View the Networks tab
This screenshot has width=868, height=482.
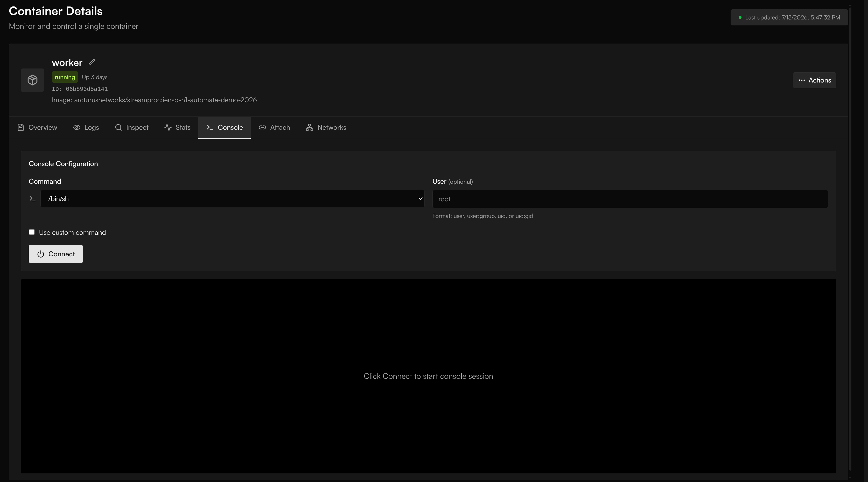click(x=326, y=127)
